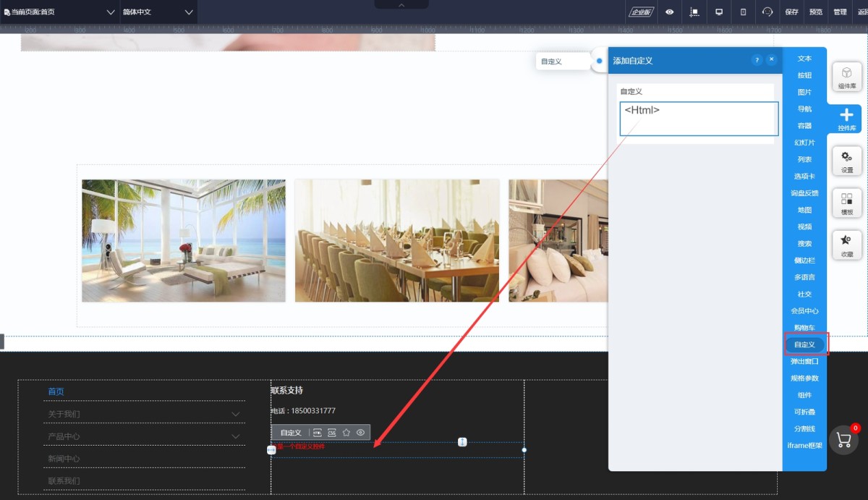Click customer service headset icon
This screenshot has width=868, height=500.
tap(767, 12)
